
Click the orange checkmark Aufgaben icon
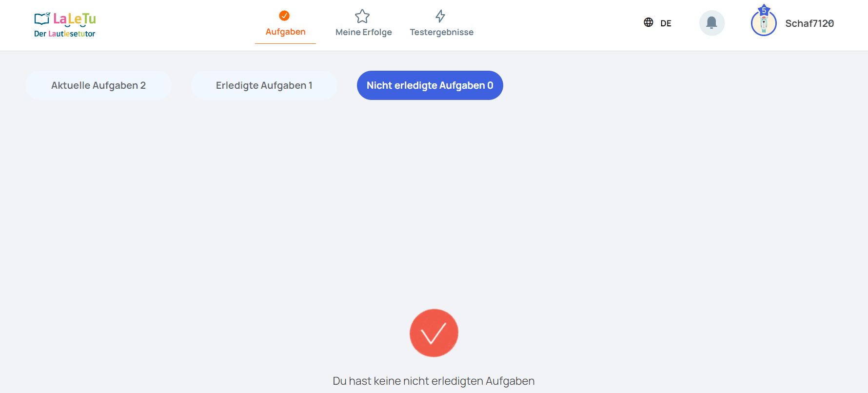tap(284, 16)
